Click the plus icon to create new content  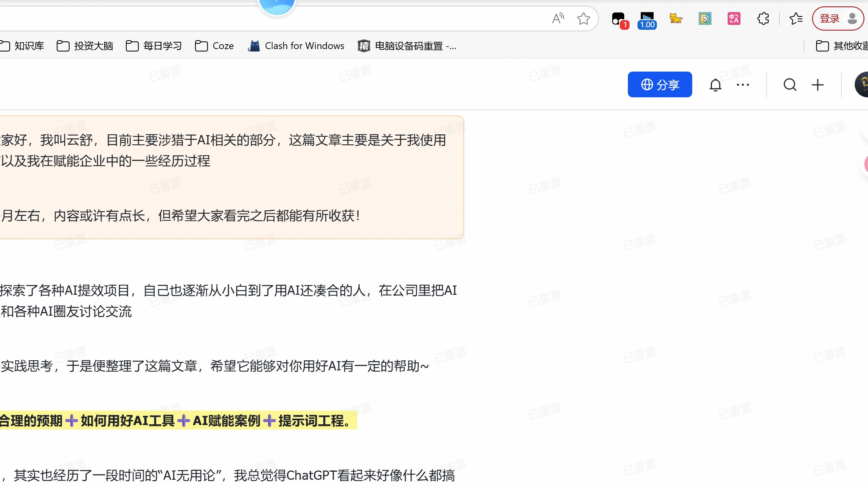[818, 84]
